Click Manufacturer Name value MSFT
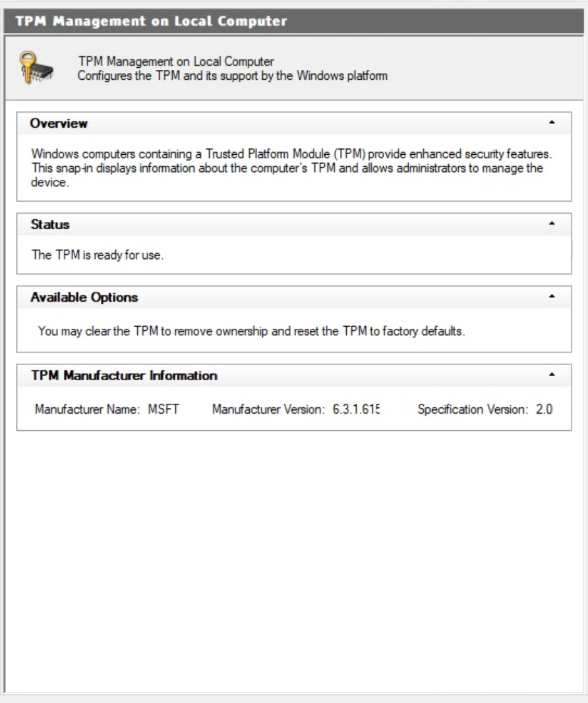The height and width of the screenshot is (703, 588). (163, 409)
